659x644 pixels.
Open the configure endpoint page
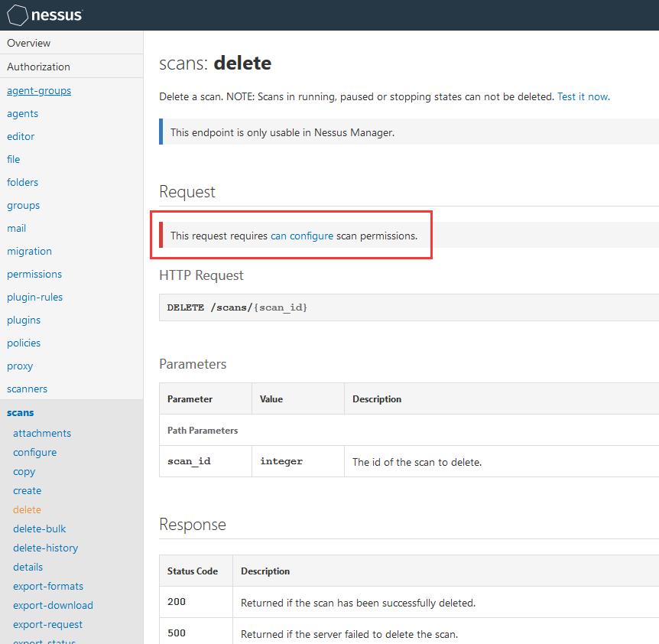coord(34,452)
